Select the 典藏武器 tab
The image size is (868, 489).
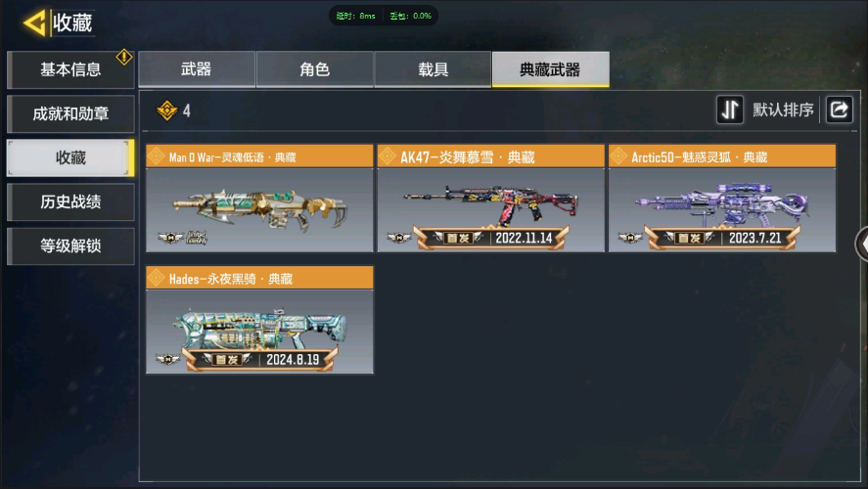click(550, 69)
